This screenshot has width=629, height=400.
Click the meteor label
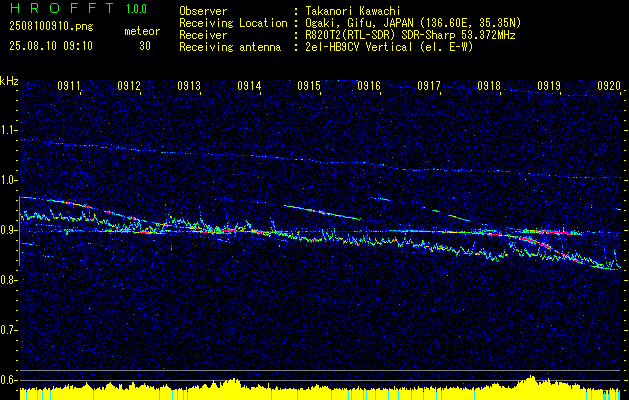tap(142, 31)
